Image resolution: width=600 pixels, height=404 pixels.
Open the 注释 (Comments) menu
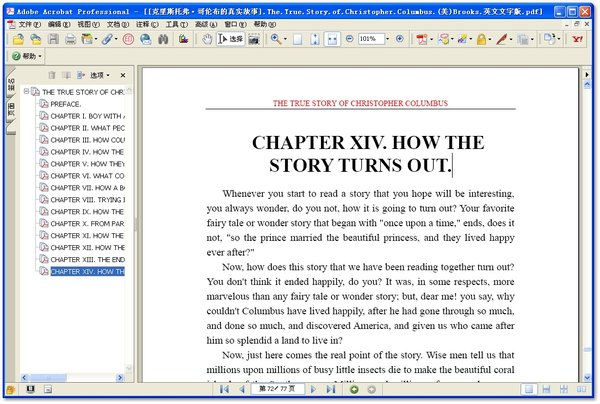(147, 24)
